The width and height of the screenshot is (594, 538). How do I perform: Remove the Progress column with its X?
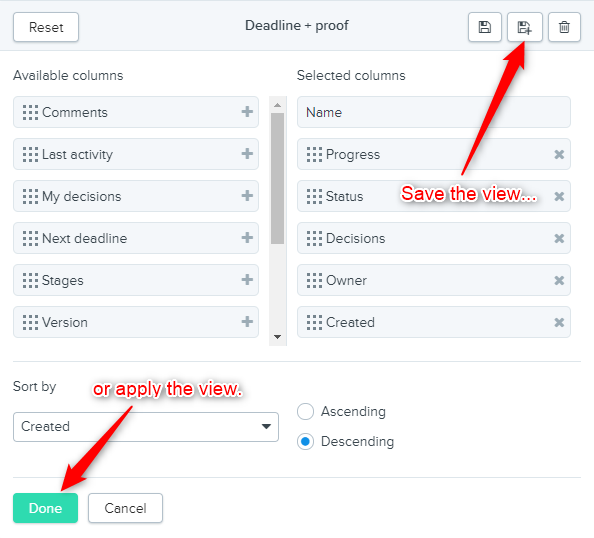pos(559,155)
